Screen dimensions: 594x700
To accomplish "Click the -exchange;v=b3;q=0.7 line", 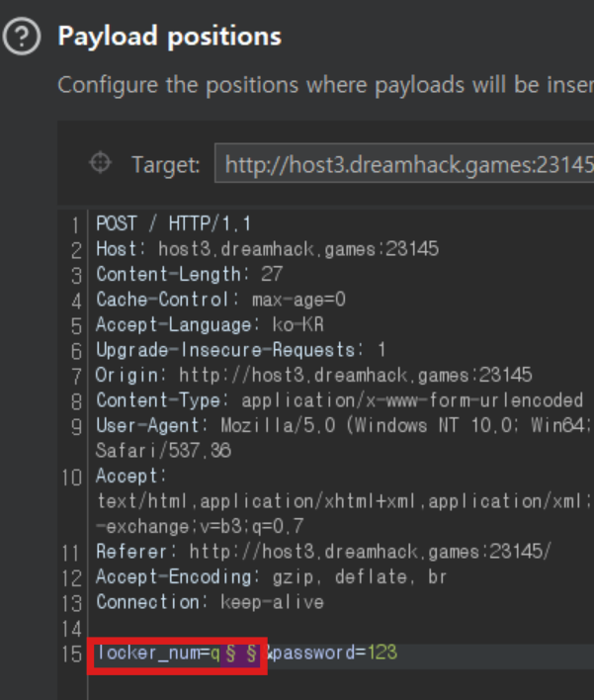I will [200, 526].
